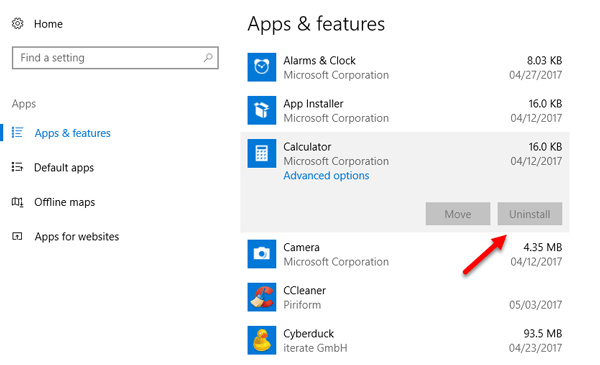Click the 8.03 KB size value
The height and width of the screenshot is (365, 600).
pyautogui.click(x=545, y=60)
